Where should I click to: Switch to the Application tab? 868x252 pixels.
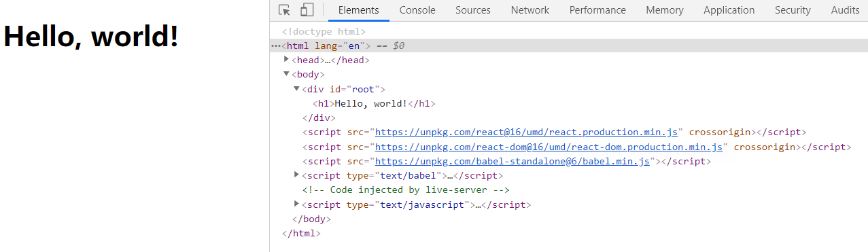tap(729, 10)
